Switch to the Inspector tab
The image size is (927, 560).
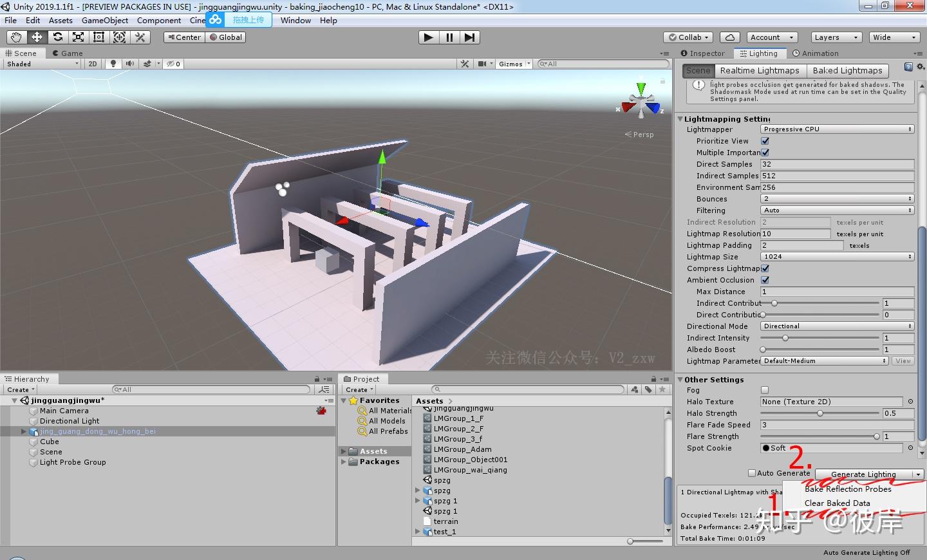[703, 53]
